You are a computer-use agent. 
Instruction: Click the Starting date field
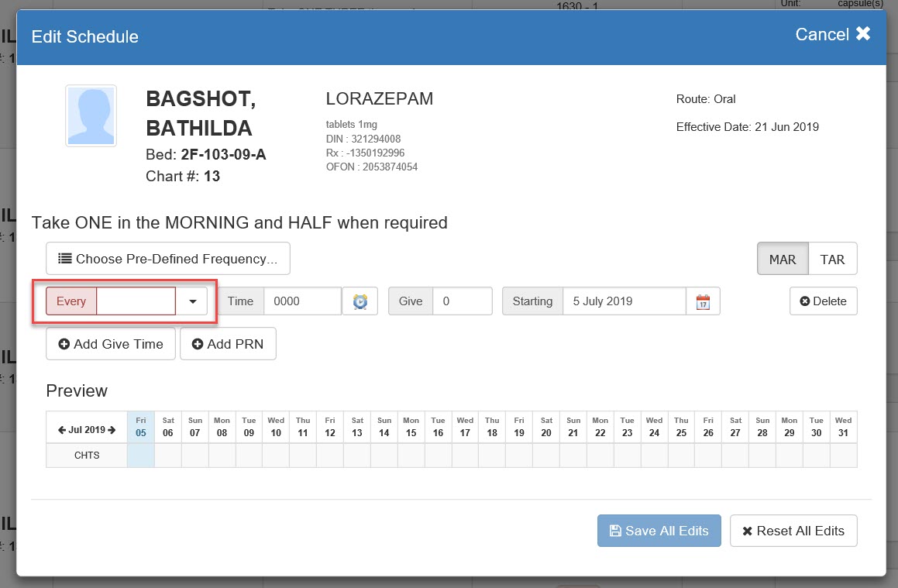pos(624,301)
